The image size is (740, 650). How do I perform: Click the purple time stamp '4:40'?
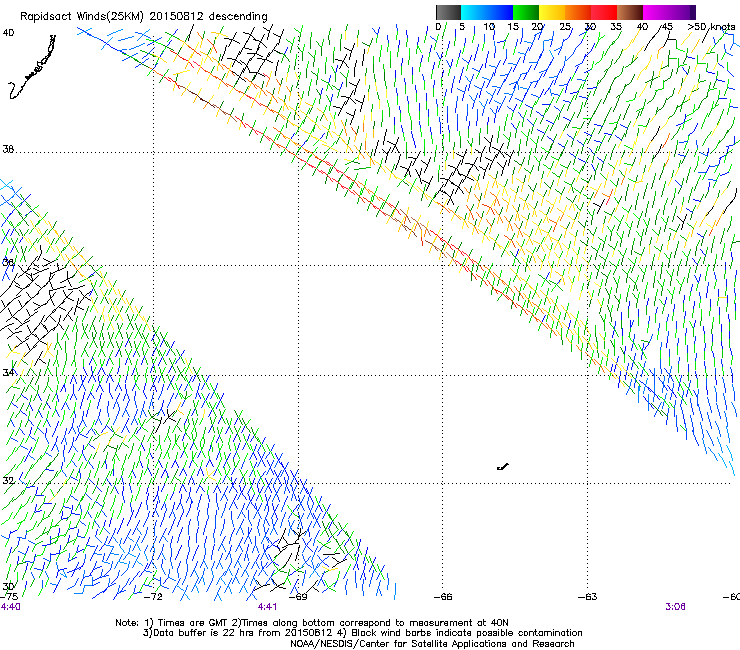(x=10, y=607)
